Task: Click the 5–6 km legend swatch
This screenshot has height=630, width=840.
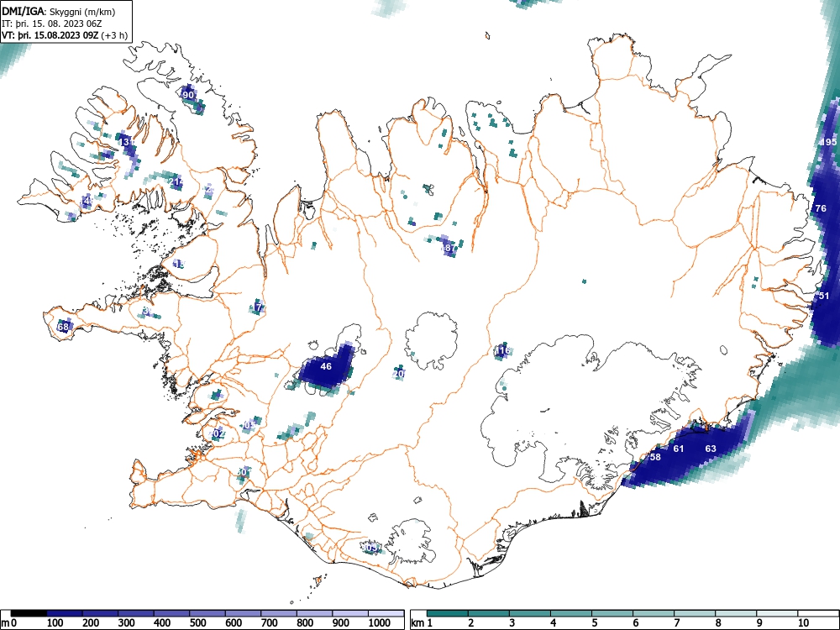Action: click(x=612, y=613)
